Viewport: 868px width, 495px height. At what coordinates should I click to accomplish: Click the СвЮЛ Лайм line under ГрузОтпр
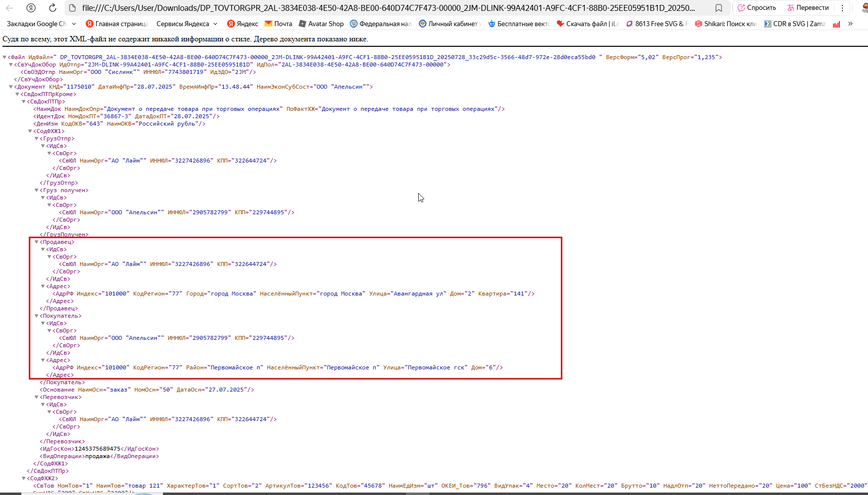click(x=167, y=161)
